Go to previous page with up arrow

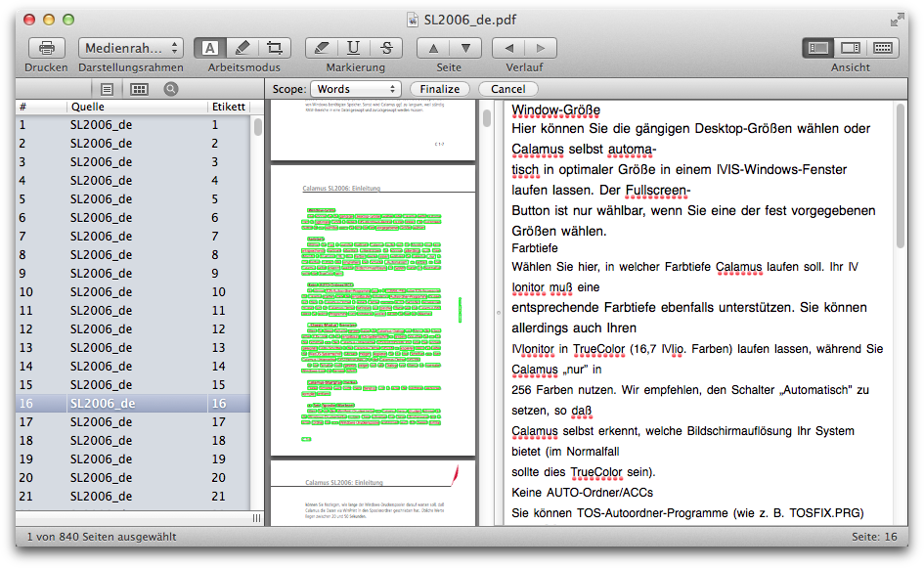click(433, 48)
